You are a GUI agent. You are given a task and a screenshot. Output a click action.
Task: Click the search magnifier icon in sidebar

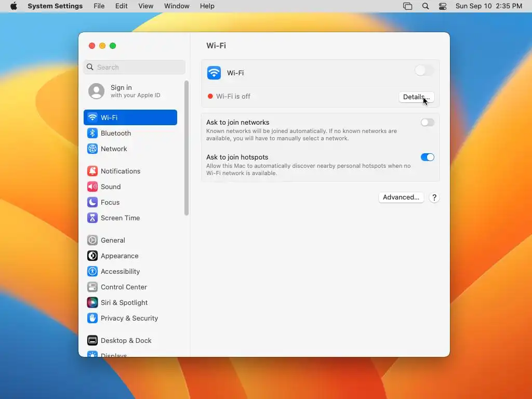pos(90,67)
